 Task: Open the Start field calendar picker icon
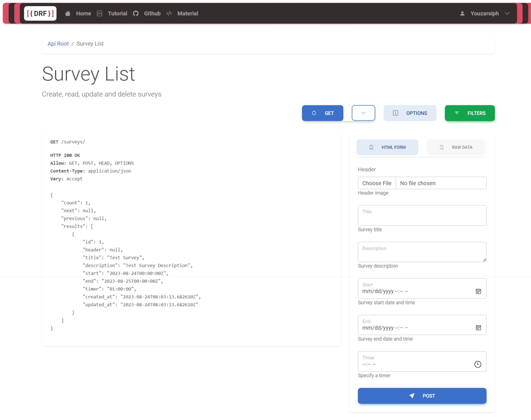pyautogui.click(x=478, y=291)
